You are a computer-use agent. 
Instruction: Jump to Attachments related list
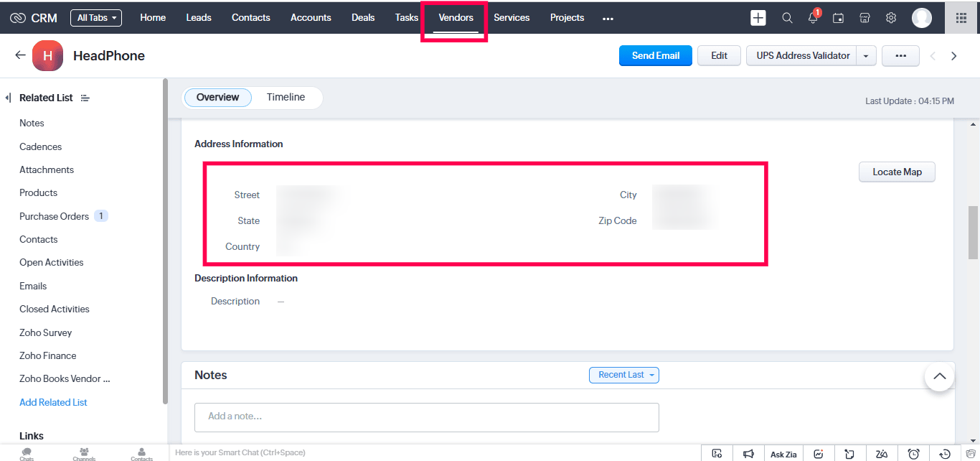(x=47, y=169)
